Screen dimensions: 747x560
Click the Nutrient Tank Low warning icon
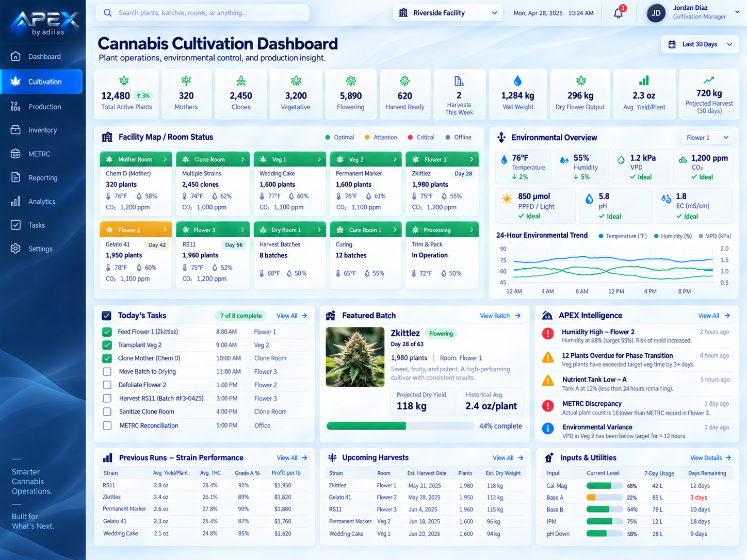548,381
